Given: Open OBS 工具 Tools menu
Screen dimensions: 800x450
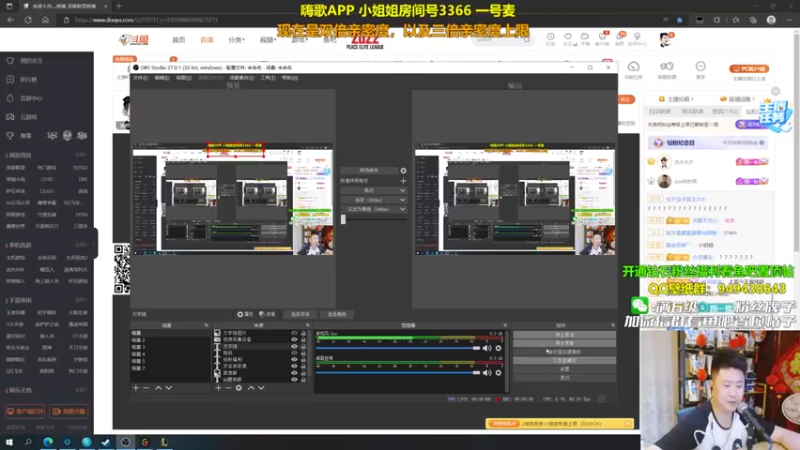Looking at the screenshot, I should pos(268,78).
